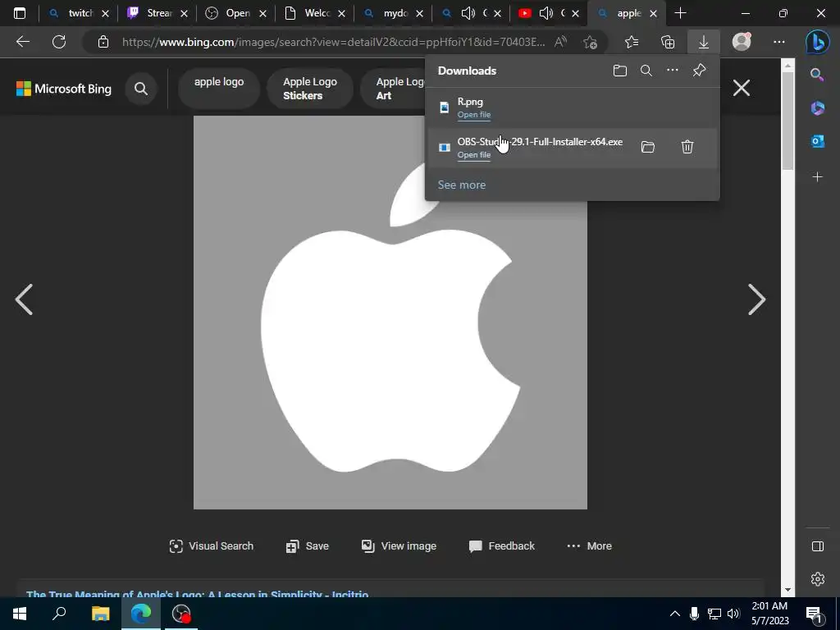View site information lock icon

pos(103,42)
